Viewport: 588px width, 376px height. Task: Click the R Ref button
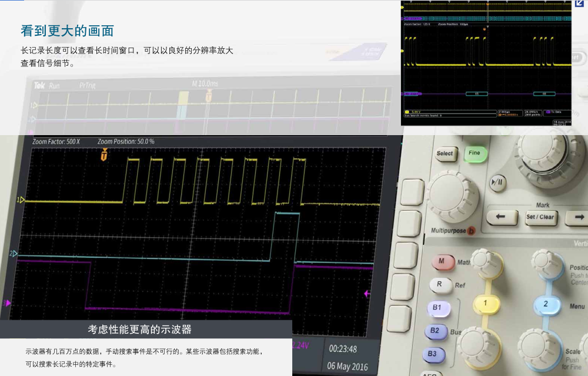coord(440,284)
